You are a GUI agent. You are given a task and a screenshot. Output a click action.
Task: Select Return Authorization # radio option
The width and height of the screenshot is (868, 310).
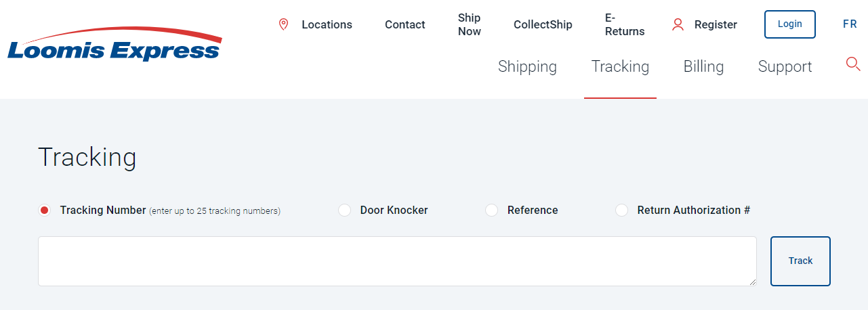622,211
